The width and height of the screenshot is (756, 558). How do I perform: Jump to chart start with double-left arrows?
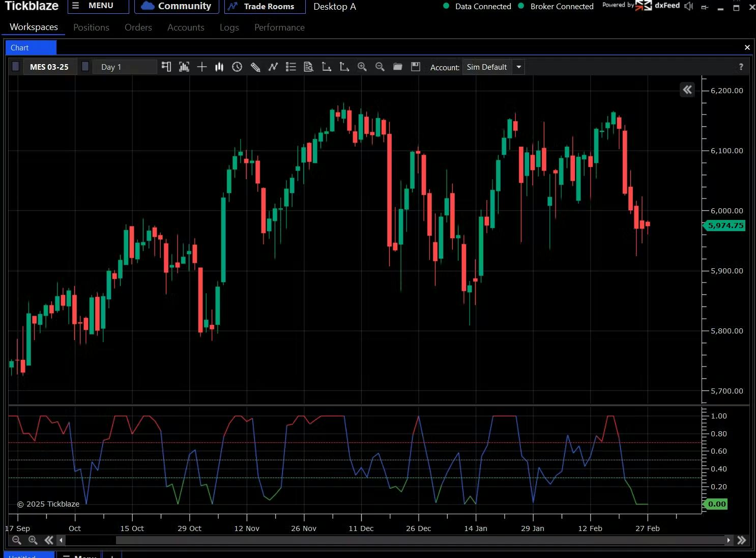point(49,540)
